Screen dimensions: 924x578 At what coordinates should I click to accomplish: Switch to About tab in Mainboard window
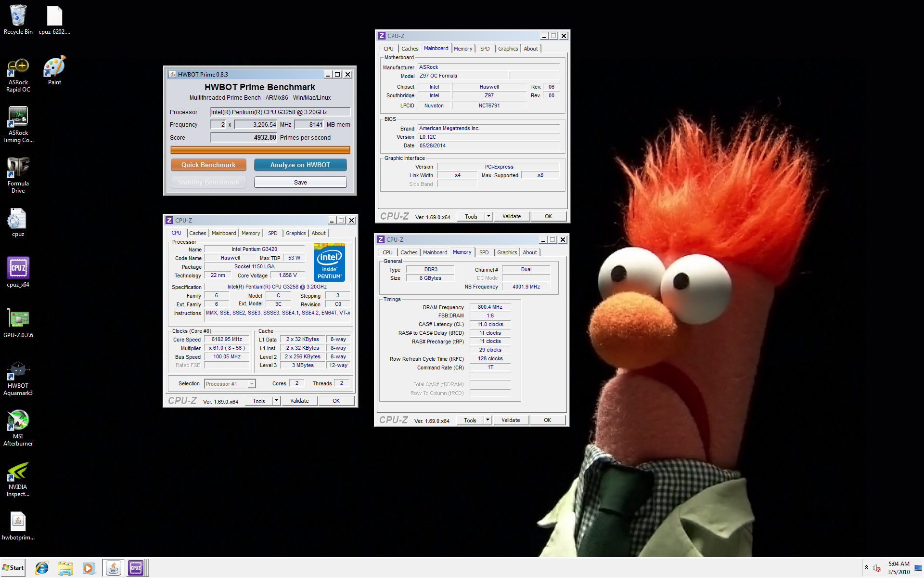pyautogui.click(x=531, y=49)
